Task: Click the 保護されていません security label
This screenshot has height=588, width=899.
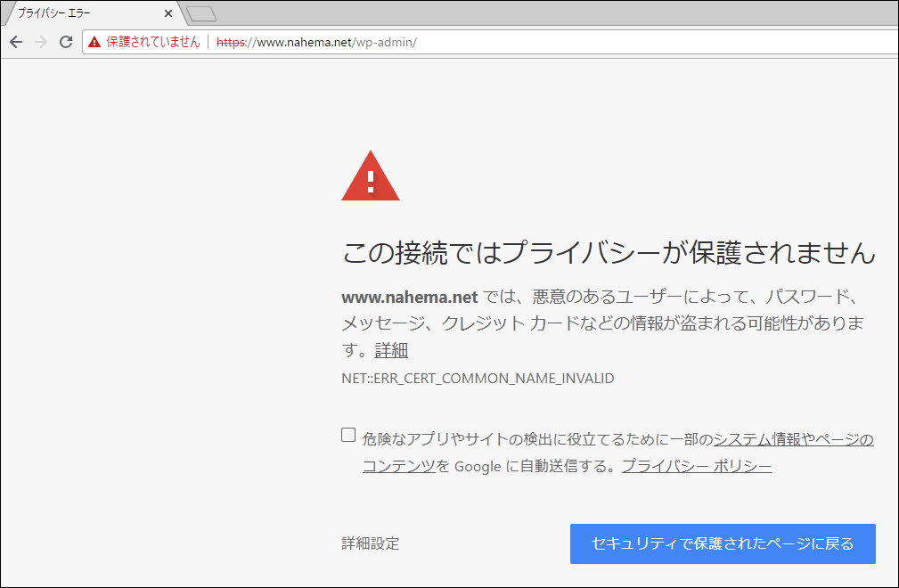Action: pos(153,42)
